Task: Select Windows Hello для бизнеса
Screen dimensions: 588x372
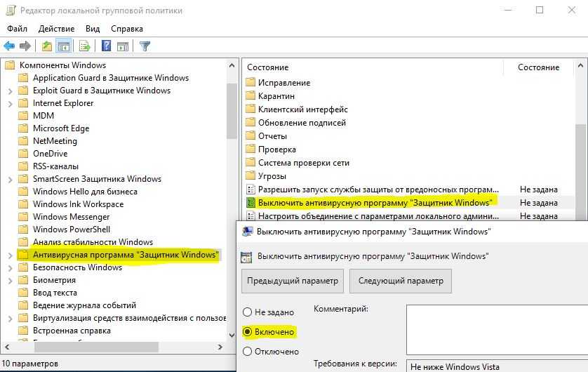Action: (85, 191)
